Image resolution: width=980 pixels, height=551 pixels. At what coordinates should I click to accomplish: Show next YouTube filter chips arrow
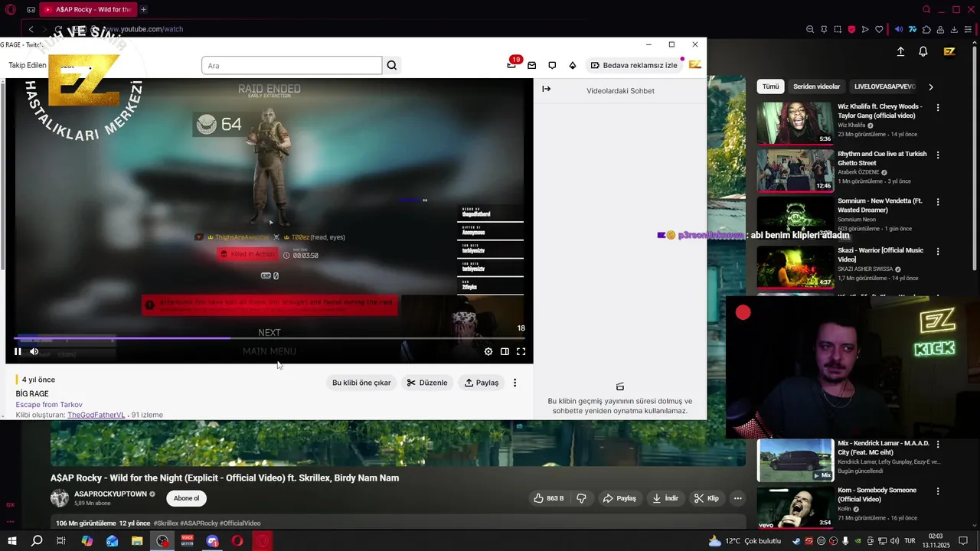point(930,86)
